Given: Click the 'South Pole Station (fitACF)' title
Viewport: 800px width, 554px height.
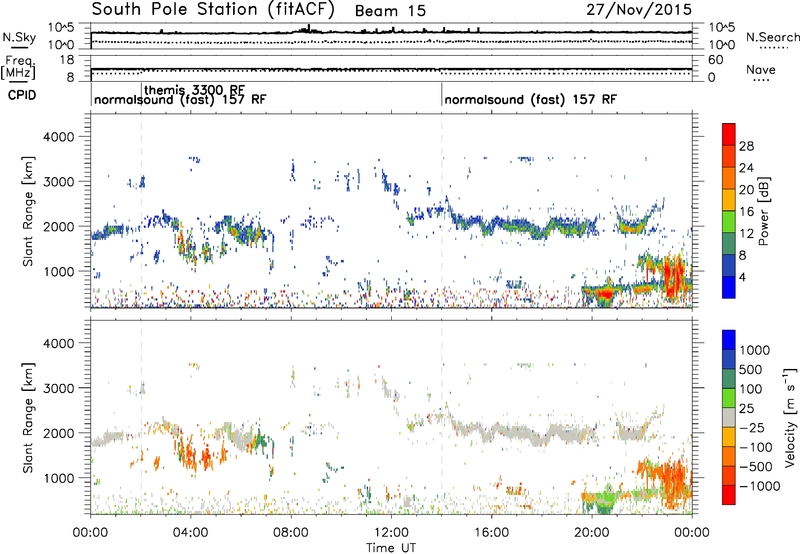Looking at the screenshot, I should (213, 10).
